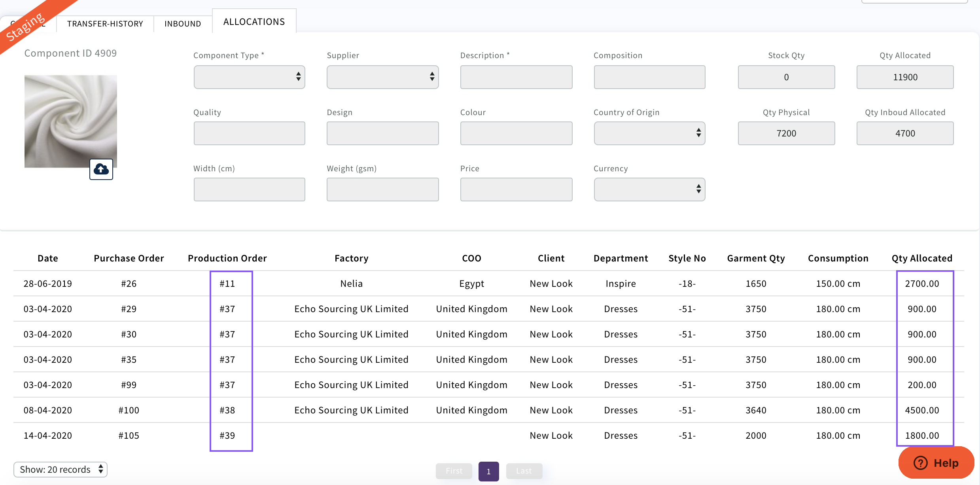Viewport: 980px width, 485px height.
Task: Go to pagination page 1
Action: [x=488, y=471]
